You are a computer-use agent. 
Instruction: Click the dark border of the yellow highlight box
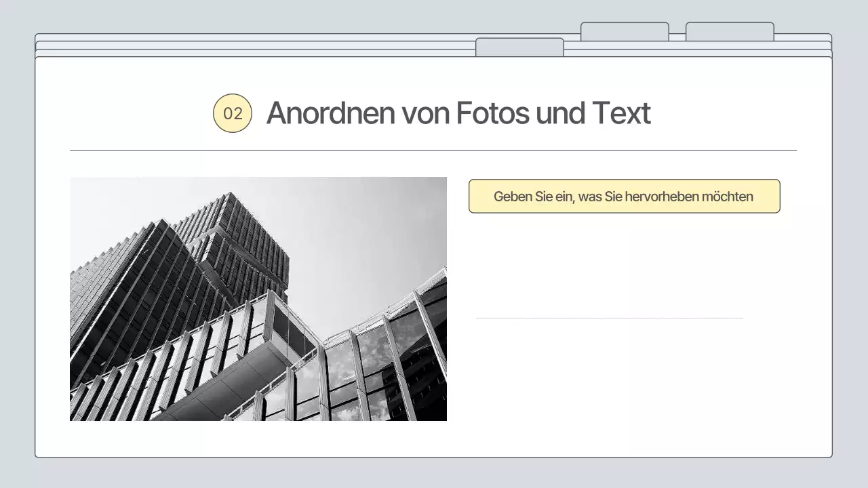pos(624,180)
